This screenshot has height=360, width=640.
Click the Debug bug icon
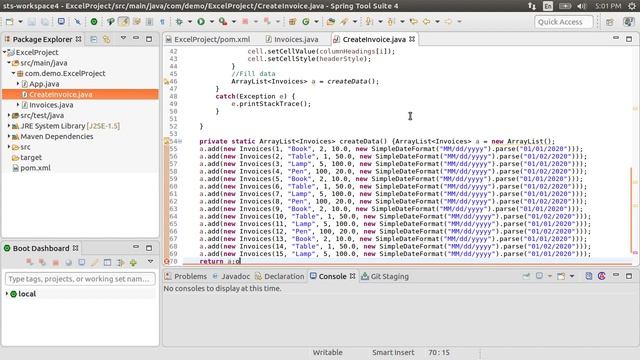tap(179, 22)
